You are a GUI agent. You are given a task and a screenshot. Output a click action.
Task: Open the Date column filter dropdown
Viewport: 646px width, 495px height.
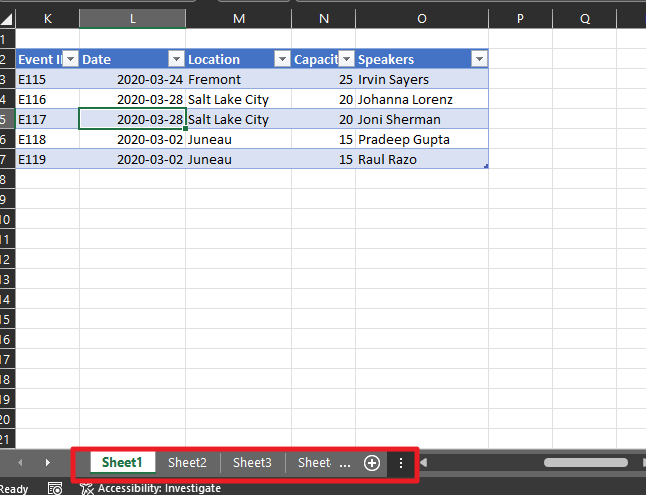coord(176,60)
